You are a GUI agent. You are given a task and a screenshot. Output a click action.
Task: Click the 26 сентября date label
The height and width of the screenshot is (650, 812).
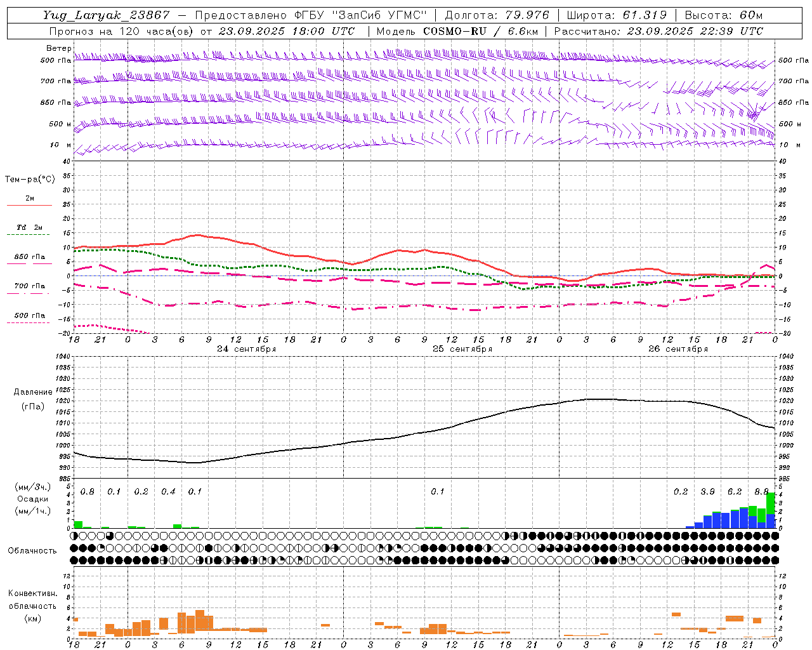[x=678, y=349]
